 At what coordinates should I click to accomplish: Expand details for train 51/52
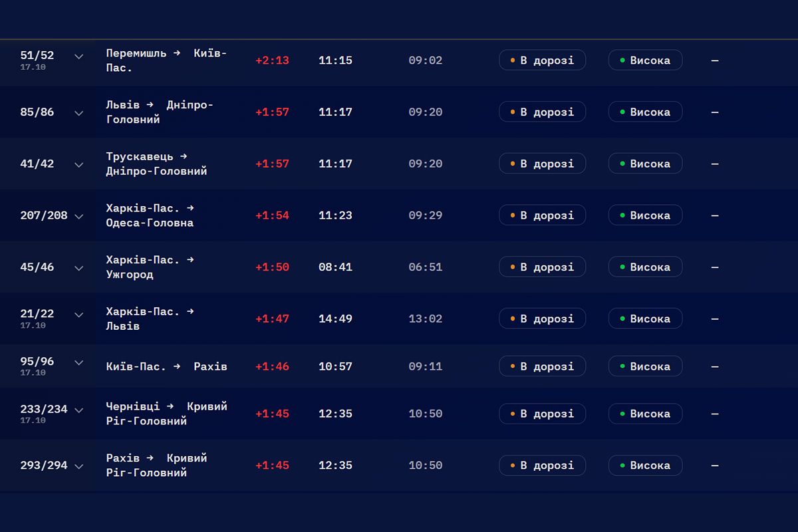click(x=78, y=57)
